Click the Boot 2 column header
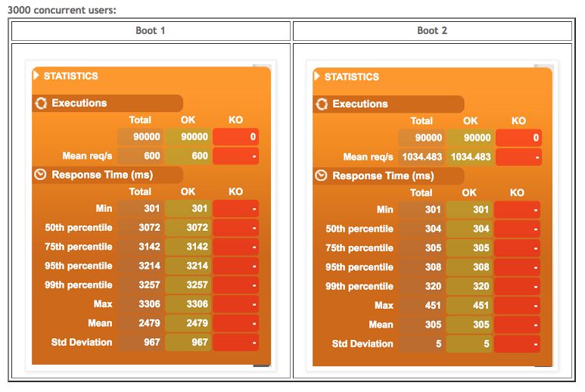 pos(432,30)
